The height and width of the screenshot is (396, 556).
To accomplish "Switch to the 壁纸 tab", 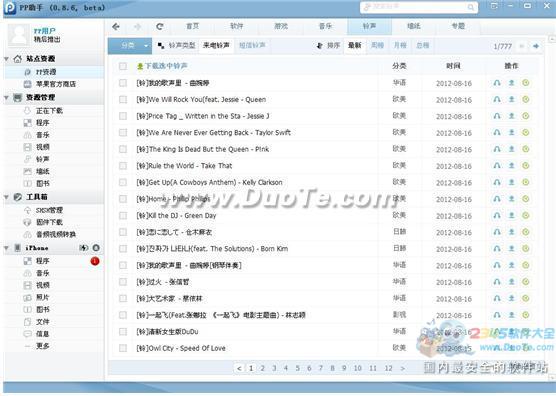I will [x=413, y=27].
